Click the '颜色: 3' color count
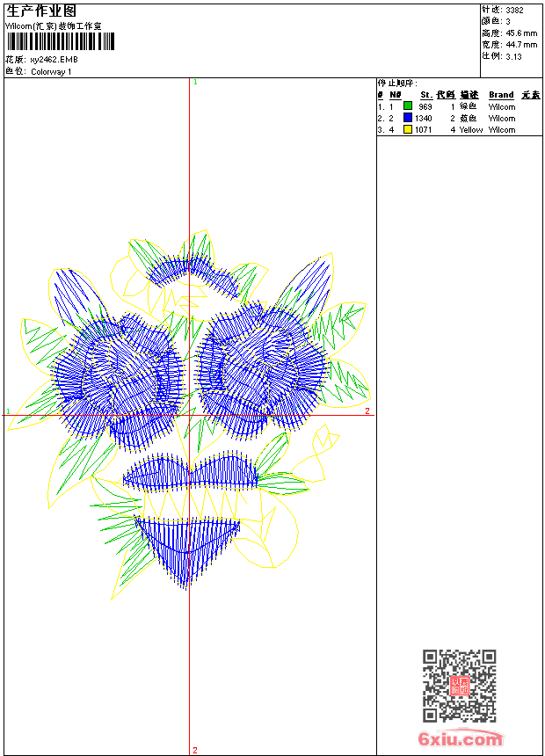This screenshot has height=756, width=545. 496,22
